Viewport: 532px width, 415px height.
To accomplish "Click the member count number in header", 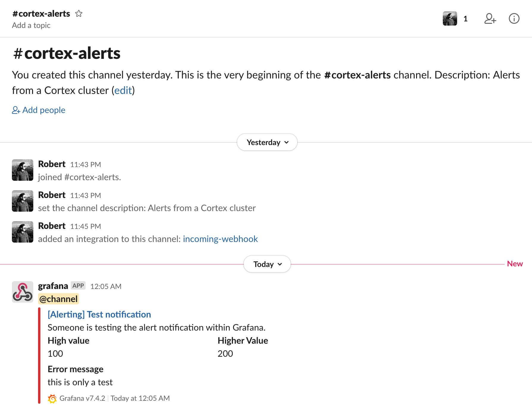I will pyautogui.click(x=465, y=19).
